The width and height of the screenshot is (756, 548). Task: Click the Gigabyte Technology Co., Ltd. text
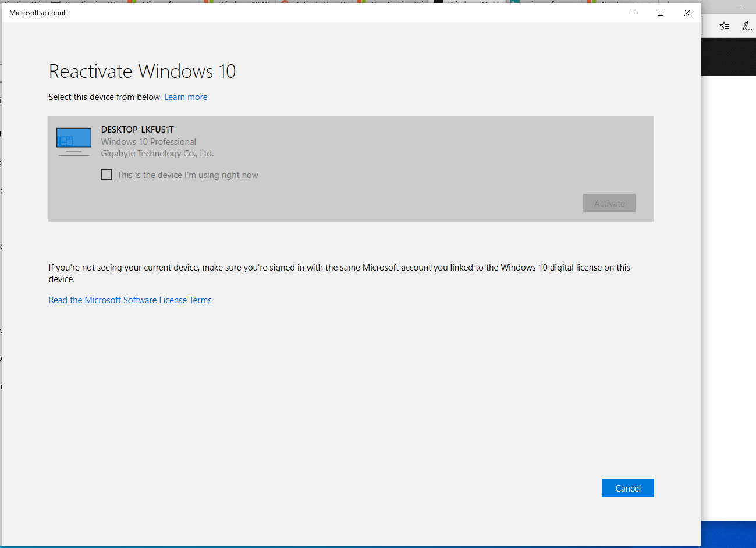pyautogui.click(x=157, y=154)
